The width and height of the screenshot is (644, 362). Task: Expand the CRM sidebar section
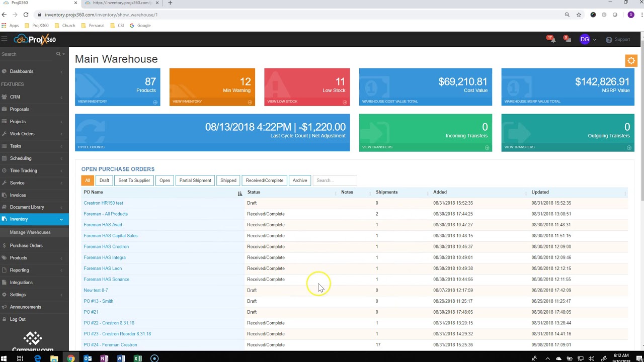pyautogui.click(x=34, y=97)
